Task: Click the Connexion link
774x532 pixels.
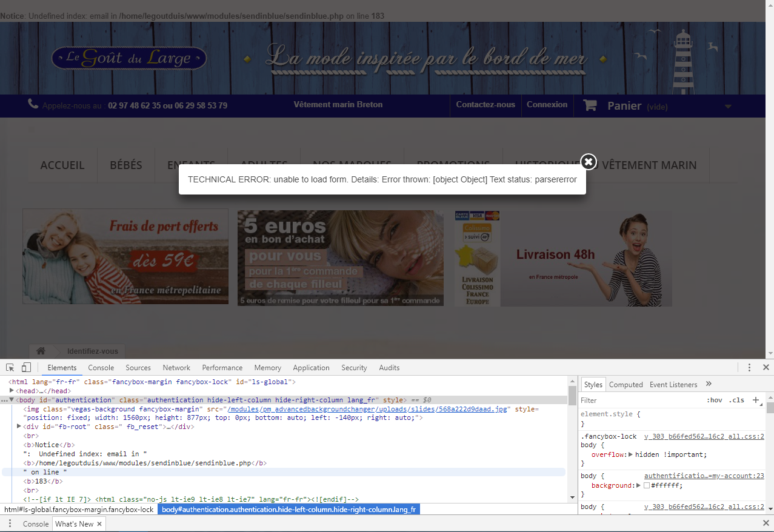Action: point(547,104)
